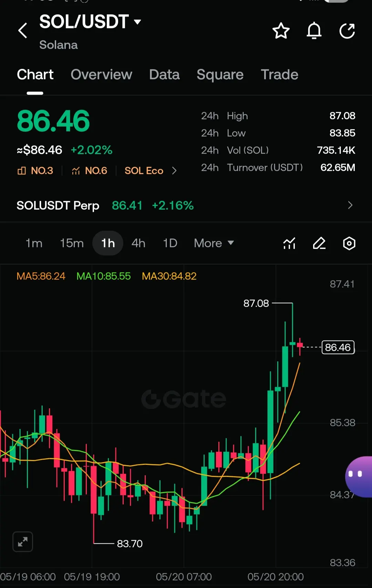This screenshot has height=588, width=372.
Task: Tap the 24h Turnover value 62.65M
Action: tap(338, 168)
